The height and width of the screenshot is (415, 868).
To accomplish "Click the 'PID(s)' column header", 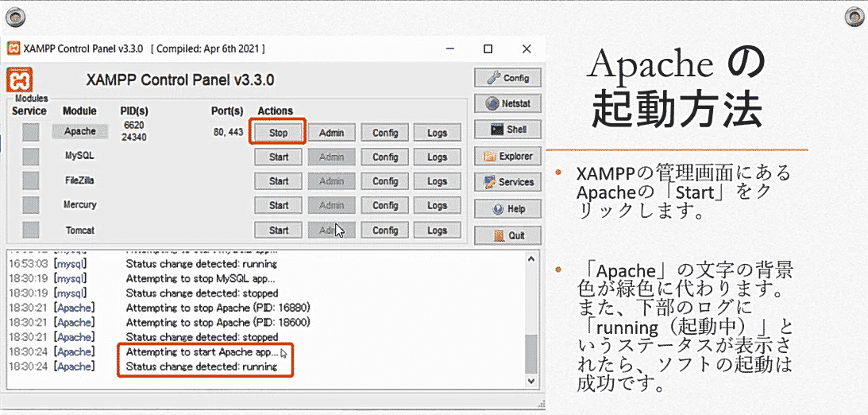I will 134,111.
